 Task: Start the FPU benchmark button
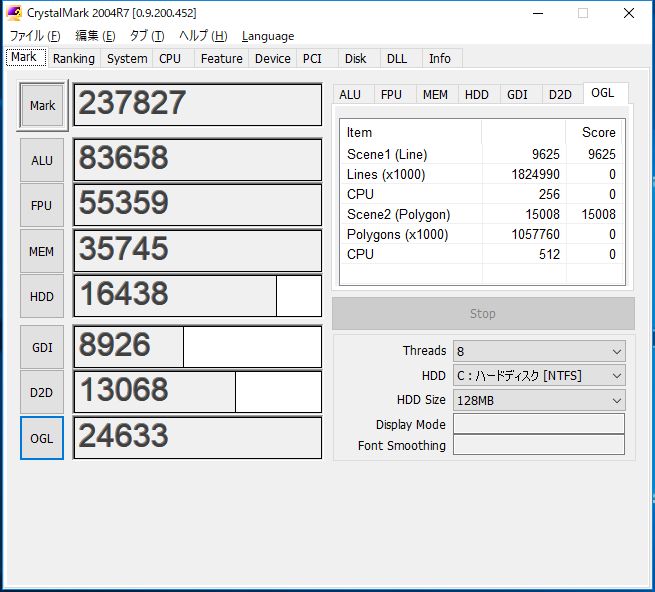[x=42, y=206]
